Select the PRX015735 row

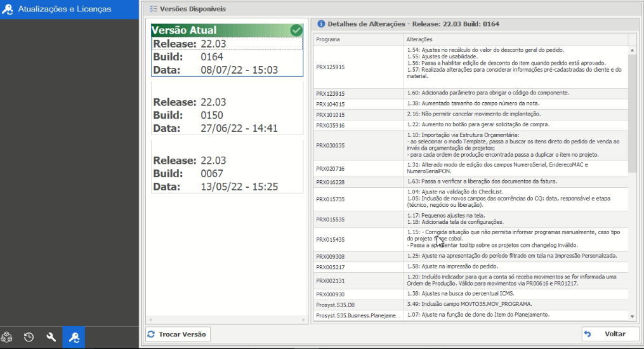[471, 199]
